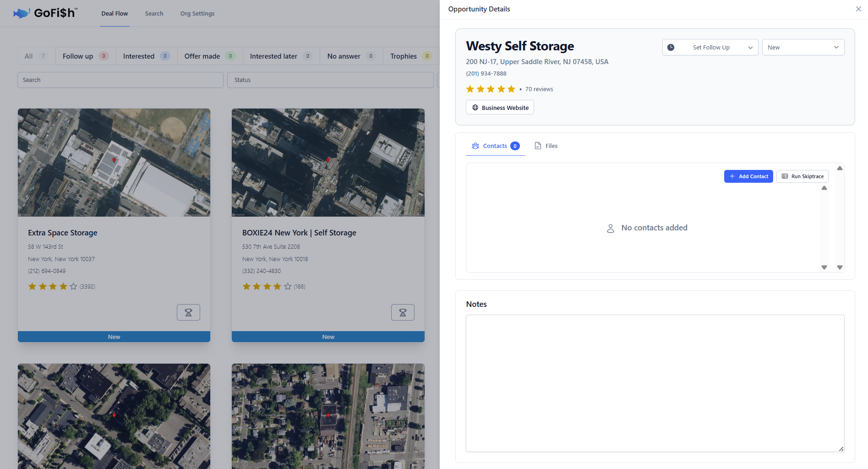868x469 pixels.
Task: Click inside the Notes text area
Action: pos(655,383)
